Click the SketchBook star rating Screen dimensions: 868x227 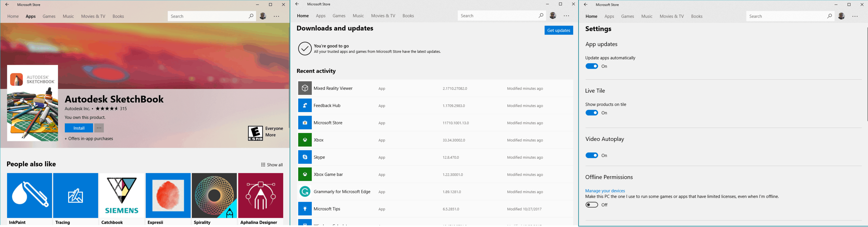point(107,109)
